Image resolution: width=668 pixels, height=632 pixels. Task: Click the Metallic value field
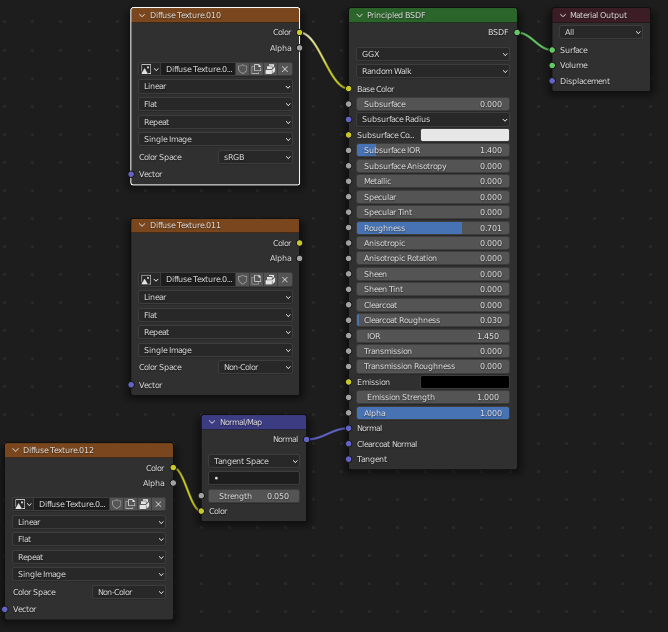click(433, 181)
